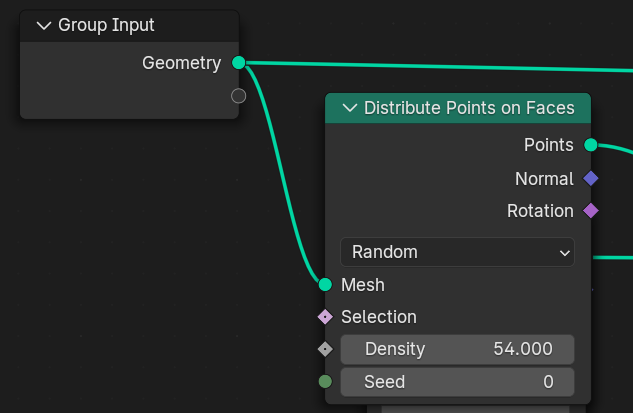The image size is (633, 413).
Task: Click the Selection input diamond socket
Action: [325, 317]
